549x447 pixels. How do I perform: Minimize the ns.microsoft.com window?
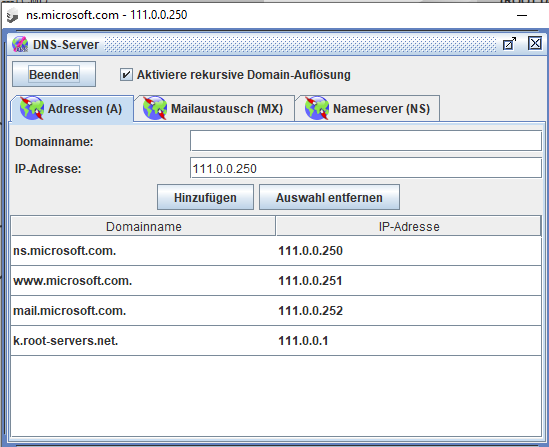(522, 15)
